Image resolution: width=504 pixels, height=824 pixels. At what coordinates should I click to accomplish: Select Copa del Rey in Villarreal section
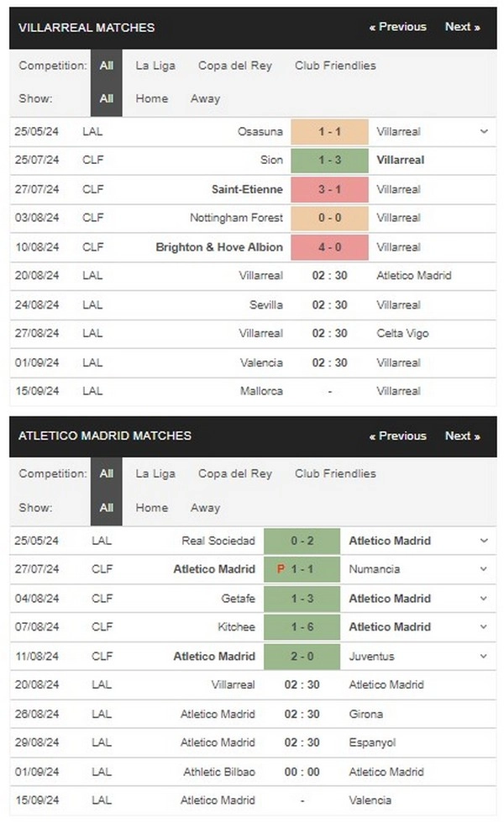234,66
